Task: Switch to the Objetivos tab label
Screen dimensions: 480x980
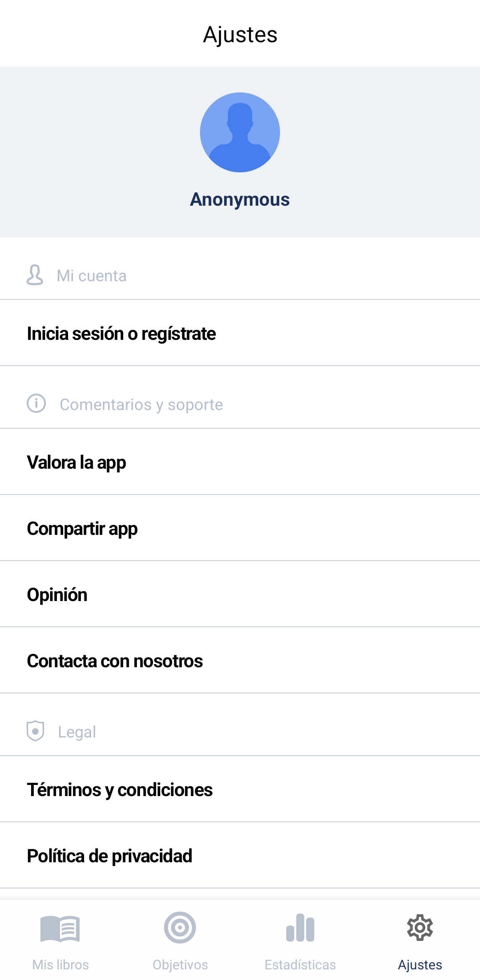Action: [180, 964]
